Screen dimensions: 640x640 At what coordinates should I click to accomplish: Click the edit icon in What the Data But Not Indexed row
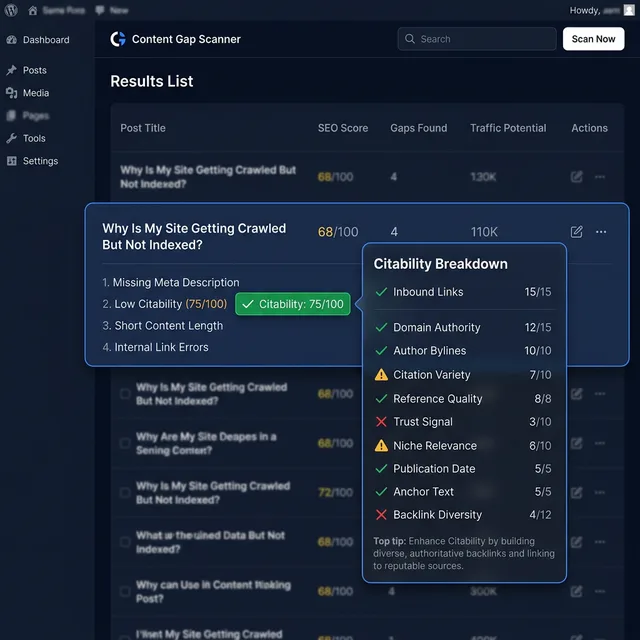[x=576, y=542]
